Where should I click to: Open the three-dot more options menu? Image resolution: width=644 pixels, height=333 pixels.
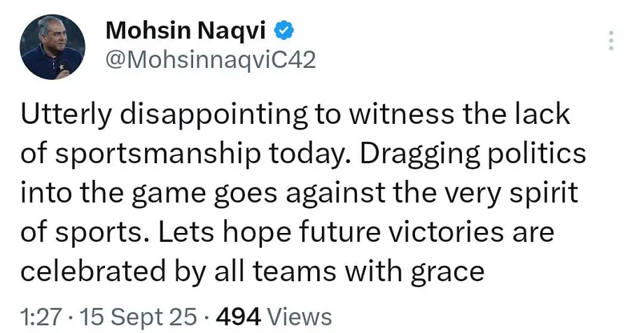(611, 40)
